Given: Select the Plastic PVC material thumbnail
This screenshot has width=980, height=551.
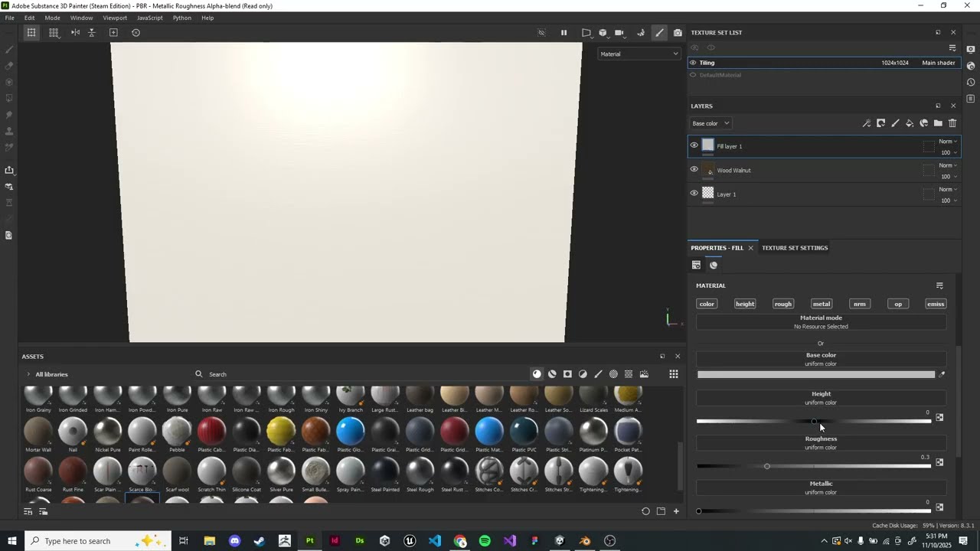Looking at the screenshot, I should 524,432.
